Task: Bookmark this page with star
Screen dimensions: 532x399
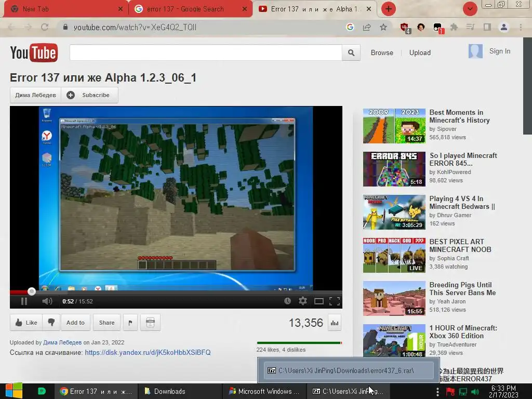Action: point(383,27)
